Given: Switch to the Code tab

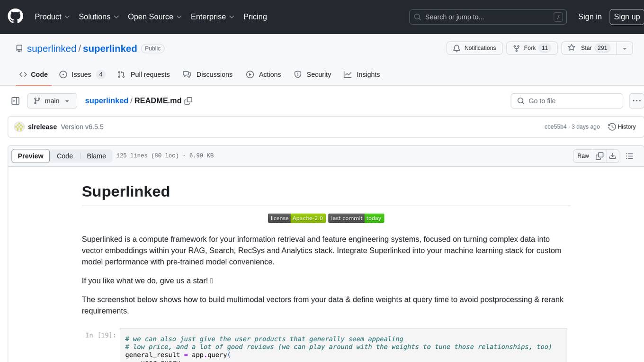Looking at the screenshot, I should 34,74.
